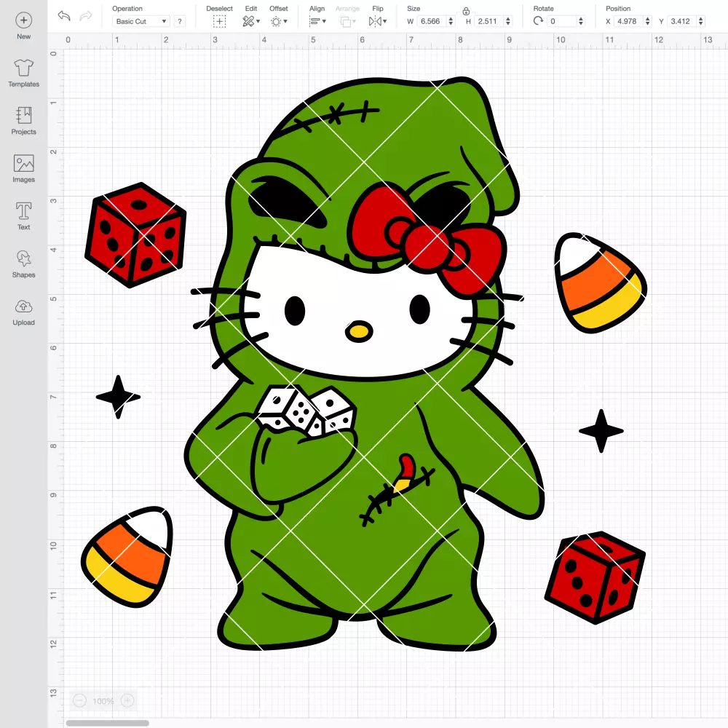Click the Deselect icon
Viewport: 728px width, 728px height.
tap(220, 21)
